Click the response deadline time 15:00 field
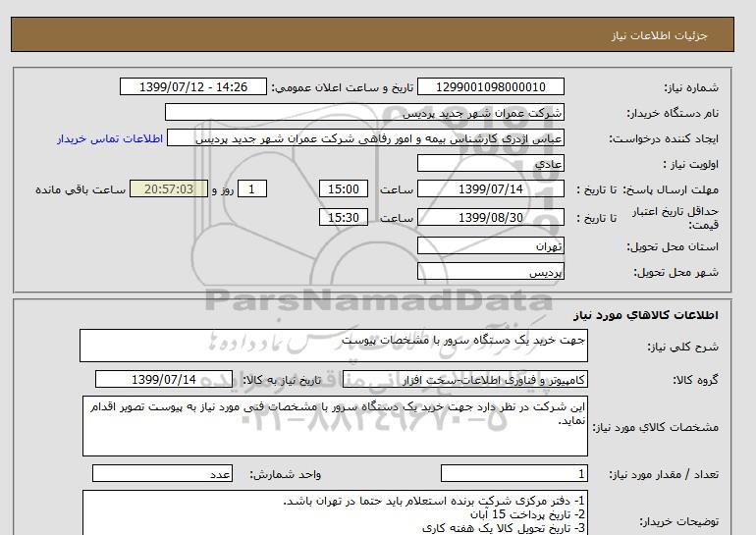Image resolution: width=756 pixels, height=535 pixels. 344,188
